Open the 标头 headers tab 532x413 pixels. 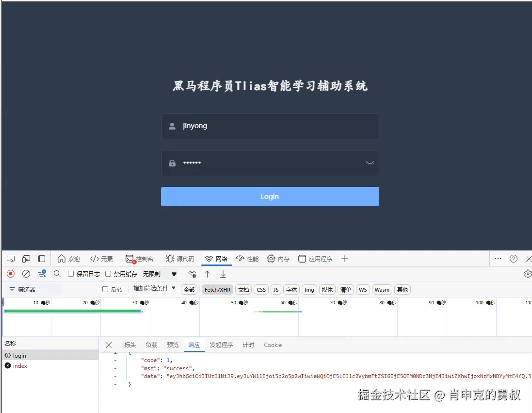tap(130, 345)
